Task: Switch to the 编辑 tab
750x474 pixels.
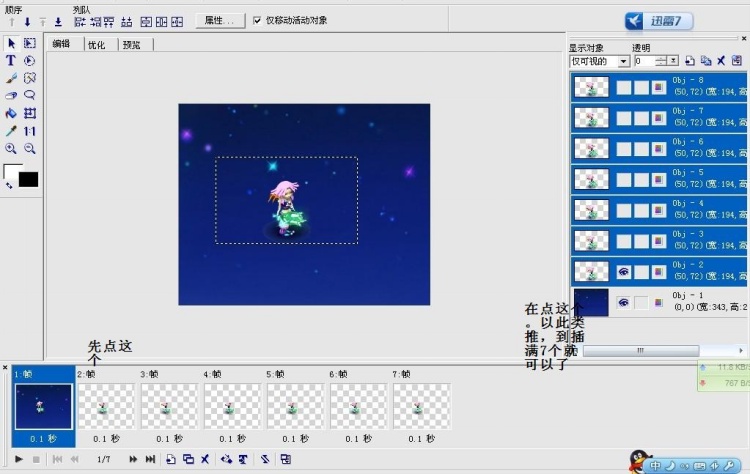Action: tap(61, 44)
